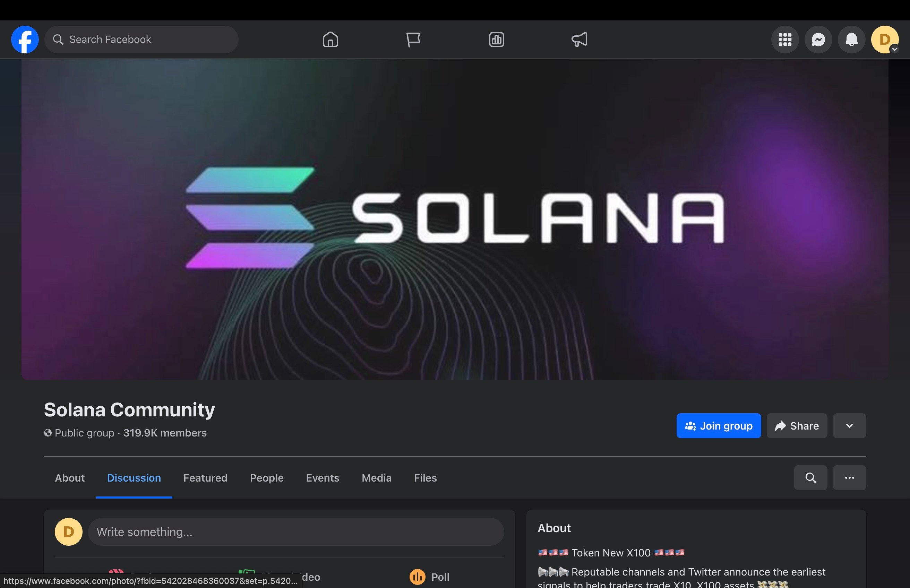910x588 pixels.
Task: Switch to the About tab
Action: 69,478
